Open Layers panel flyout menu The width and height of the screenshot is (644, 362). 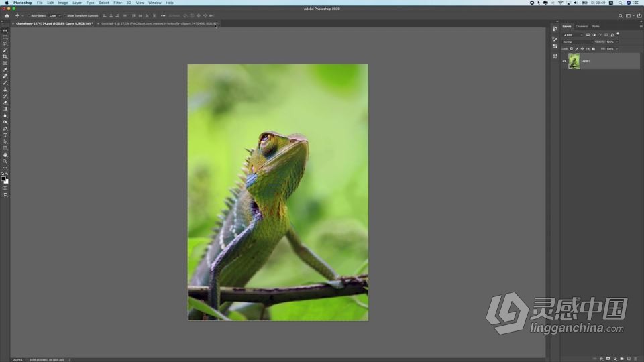coord(641,26)
